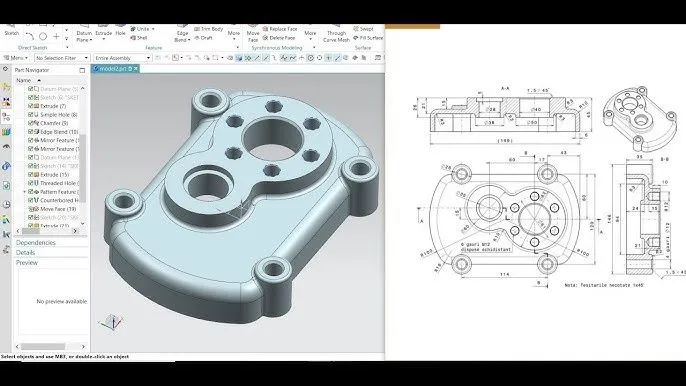
Task: Expand the Datum Plane dropdown arrow
Action: pos(91,40)
